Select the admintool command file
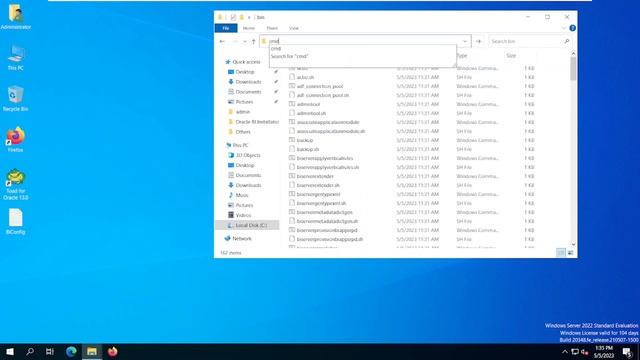The width and height of the screenshot is (640, 360). click(x=308, y=104)
